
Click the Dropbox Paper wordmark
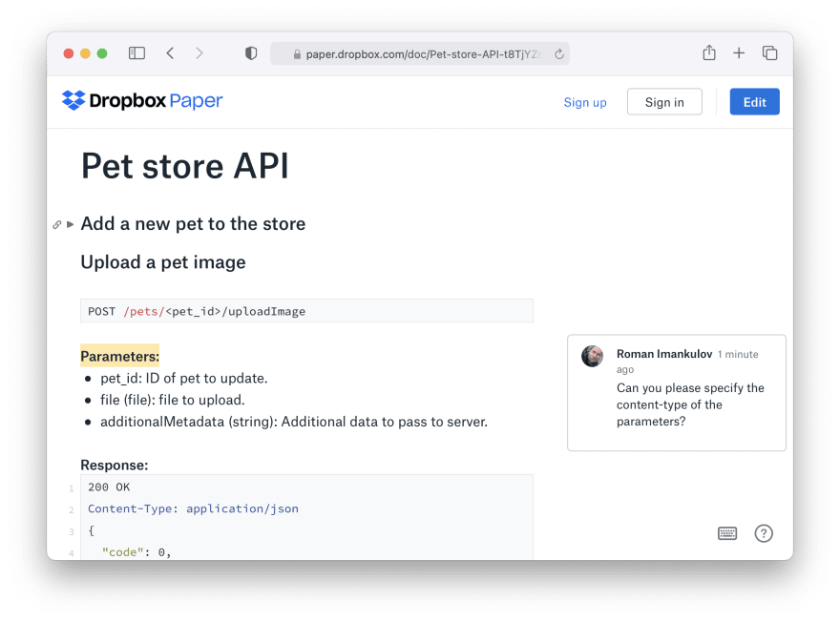click(x=156, y=100)
